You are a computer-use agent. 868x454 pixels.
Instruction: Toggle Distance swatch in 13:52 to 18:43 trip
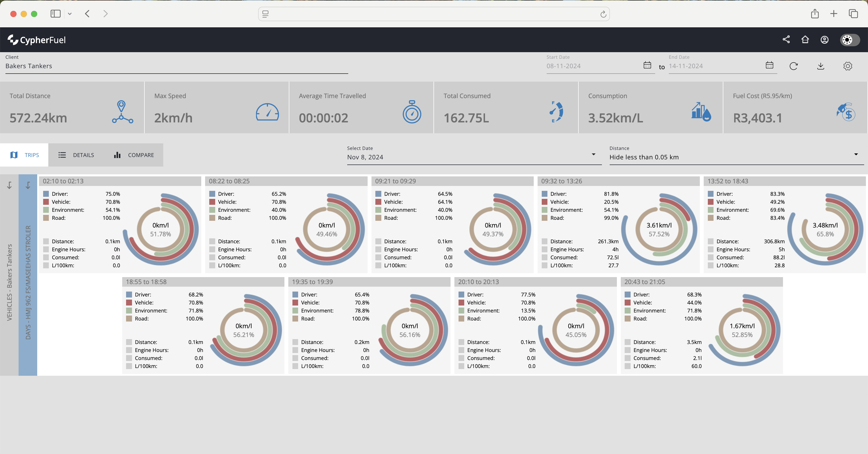pos(710,241)
